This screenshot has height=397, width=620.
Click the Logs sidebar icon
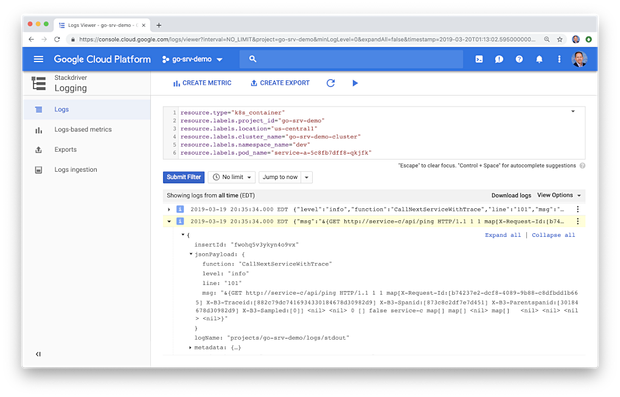click(x=38, y=110)
